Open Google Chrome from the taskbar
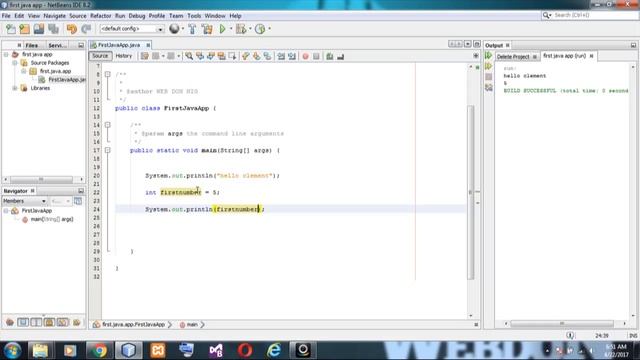 click(x=99, y=350)
